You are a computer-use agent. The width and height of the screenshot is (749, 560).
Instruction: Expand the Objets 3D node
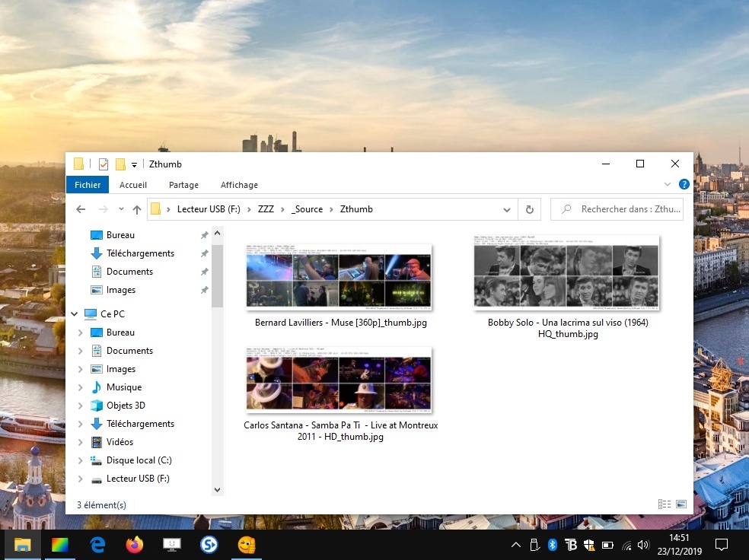(x=80, y=406)
